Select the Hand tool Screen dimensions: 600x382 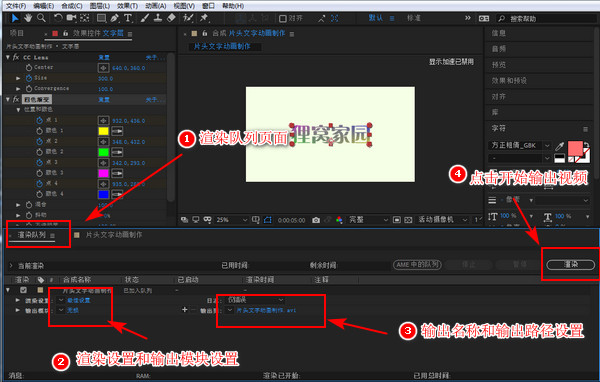pyautogui.click(x=28, y=18)
